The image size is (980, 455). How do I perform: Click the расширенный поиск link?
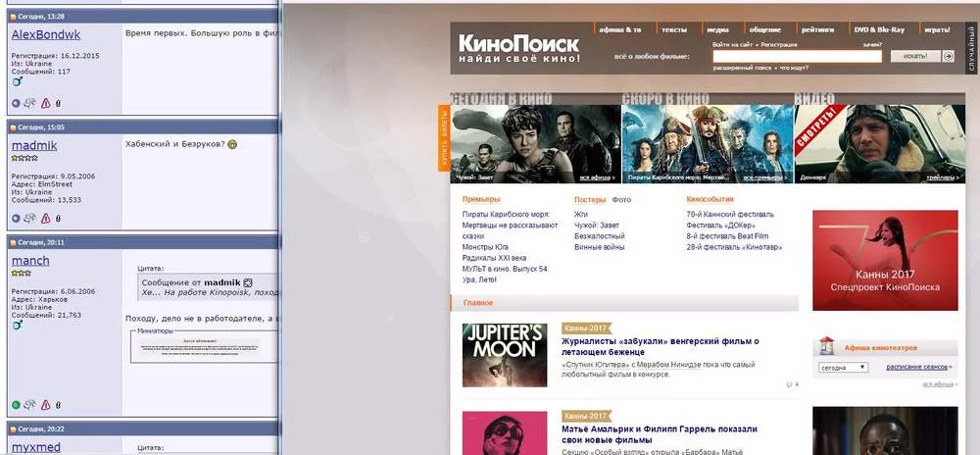point(741,68)
